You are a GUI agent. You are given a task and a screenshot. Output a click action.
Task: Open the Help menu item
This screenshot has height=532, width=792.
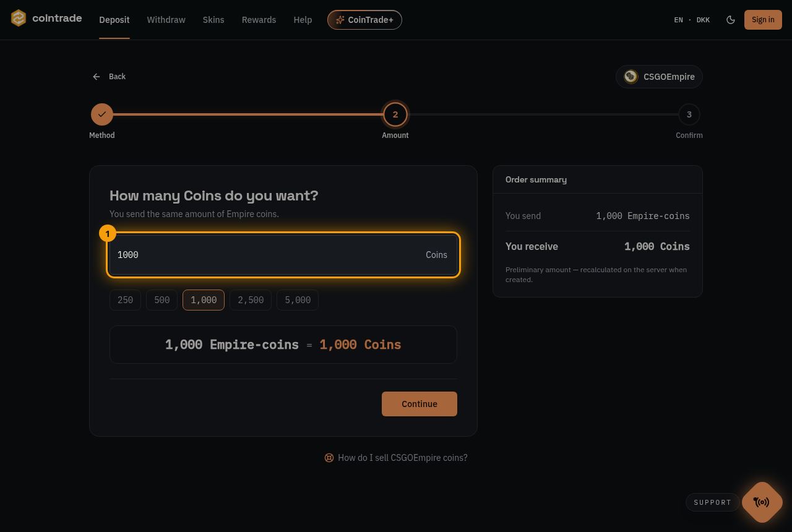(x=303, y=20)
